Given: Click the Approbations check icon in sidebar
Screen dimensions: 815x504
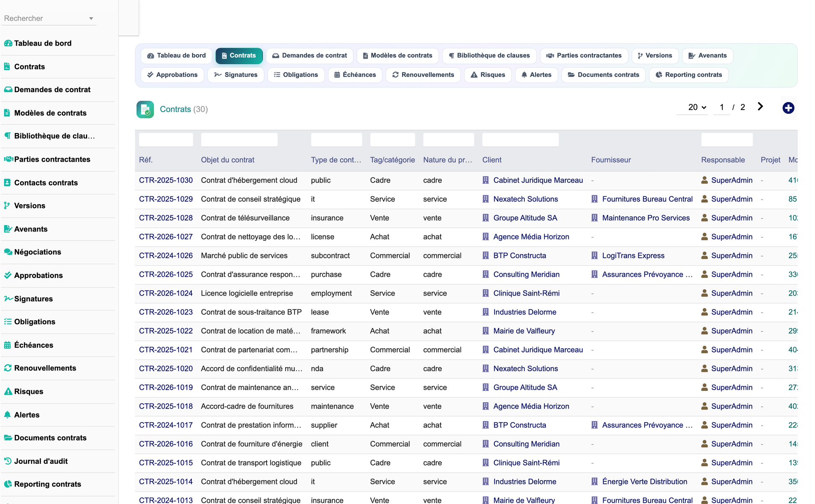Looking at the screenshot, I should [x=8, y=275].
